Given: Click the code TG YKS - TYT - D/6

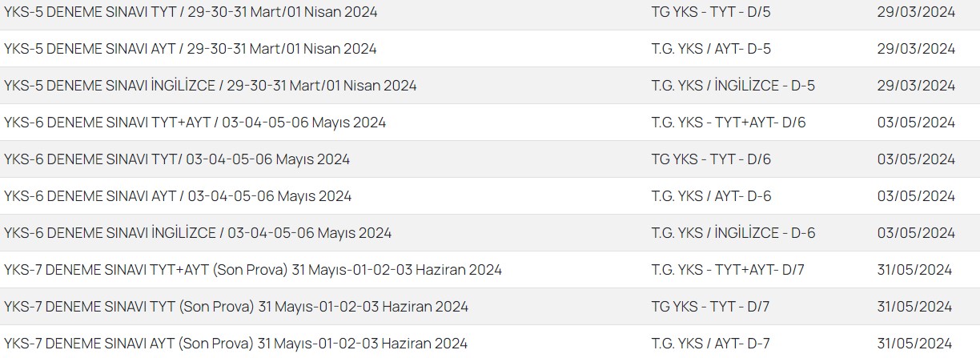Looking at the screenshot, I should coord(711,159).
